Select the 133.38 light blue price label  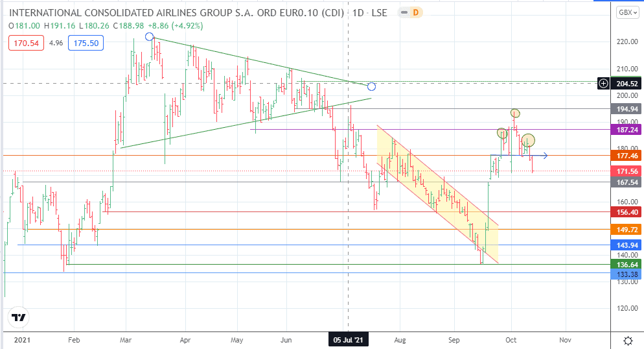point(627,274)
